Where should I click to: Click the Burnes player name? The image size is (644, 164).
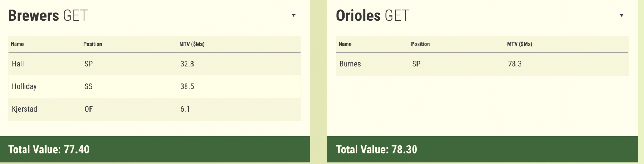[350, 64]
